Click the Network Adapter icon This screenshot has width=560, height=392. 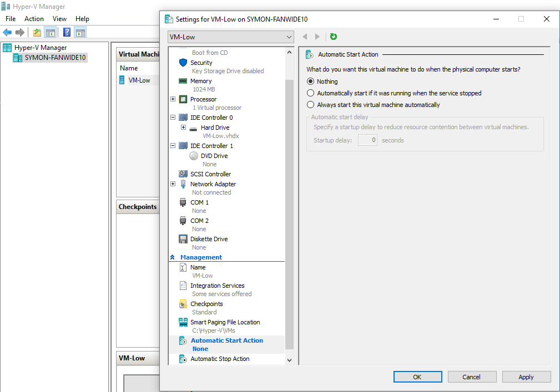pyautogui.click(x=183, y=184)
